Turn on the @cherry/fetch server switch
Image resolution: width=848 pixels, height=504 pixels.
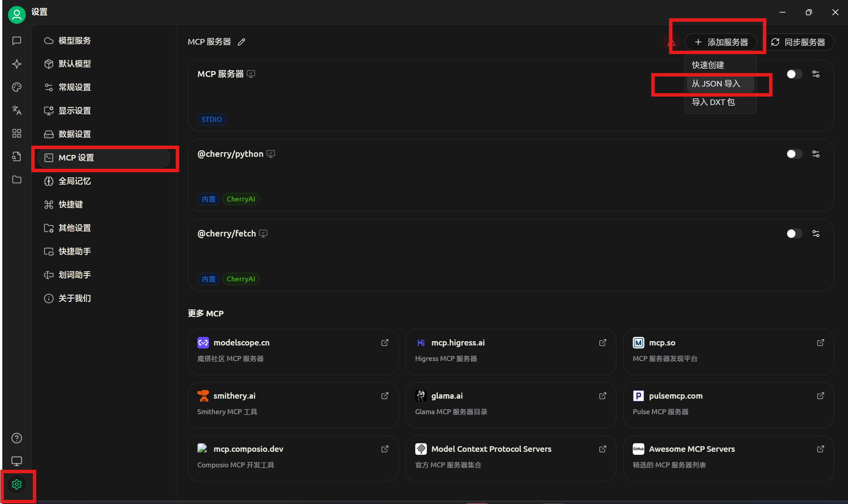[794, 234]
